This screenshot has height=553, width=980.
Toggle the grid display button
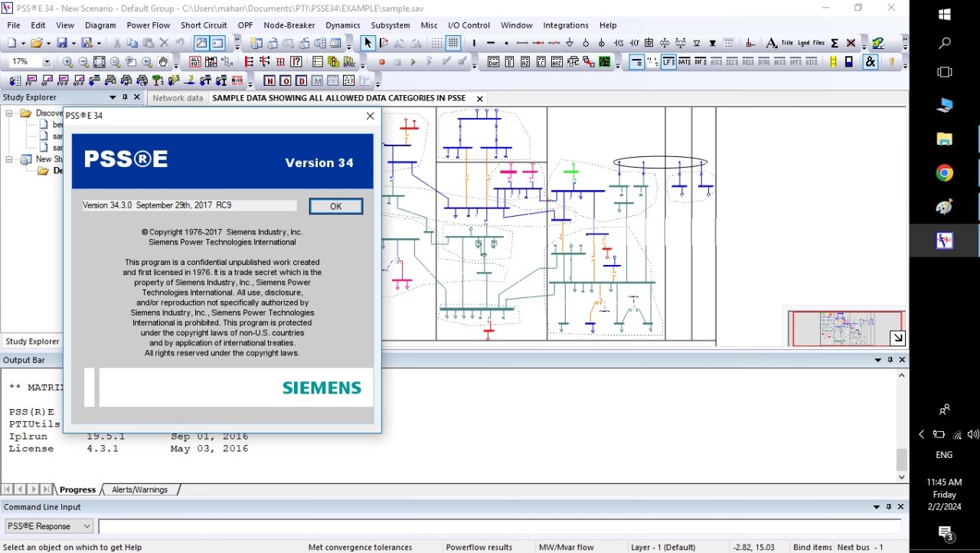tap(453, 44)
